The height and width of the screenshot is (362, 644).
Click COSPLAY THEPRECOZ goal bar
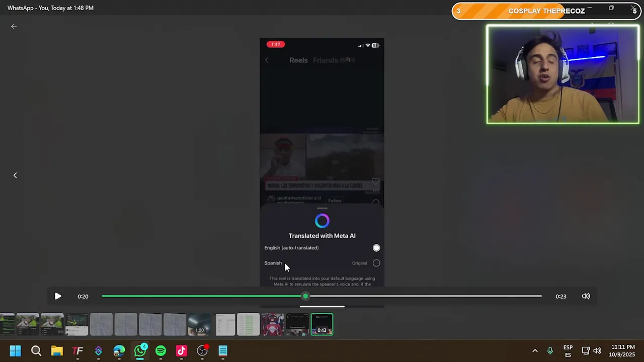coord(546,11)
